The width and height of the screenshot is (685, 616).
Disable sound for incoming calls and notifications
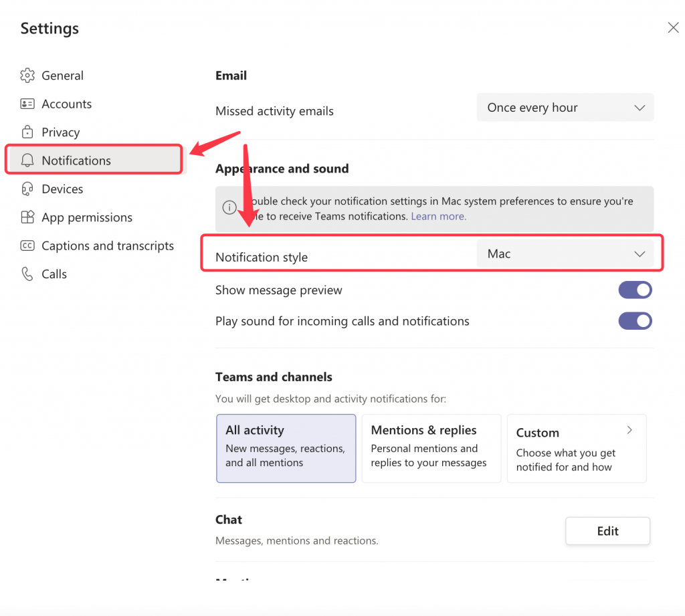pos(634,321)
